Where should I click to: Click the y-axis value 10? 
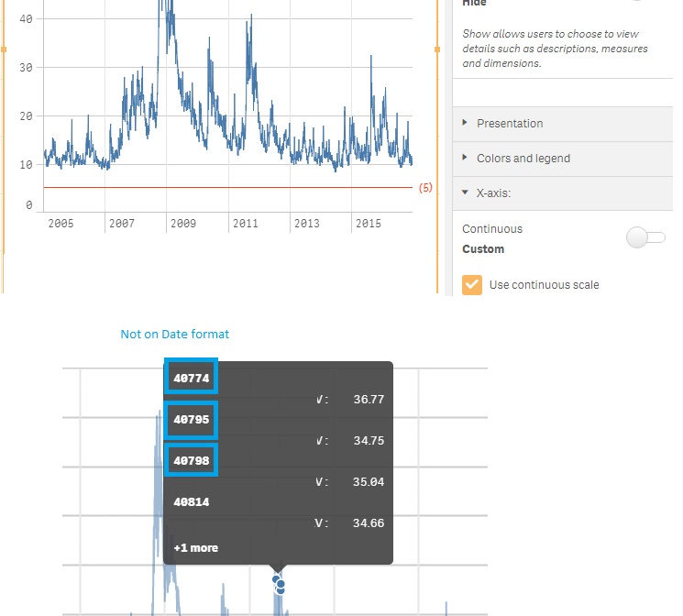coord(26,165)
